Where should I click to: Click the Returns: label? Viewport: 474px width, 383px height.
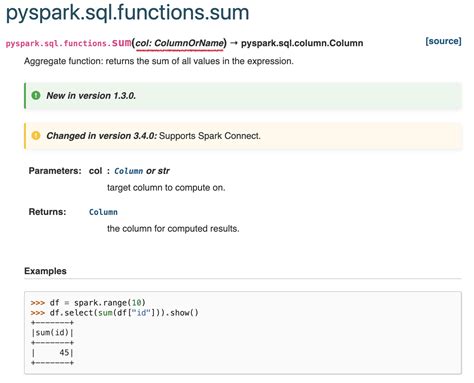[47, 212]
